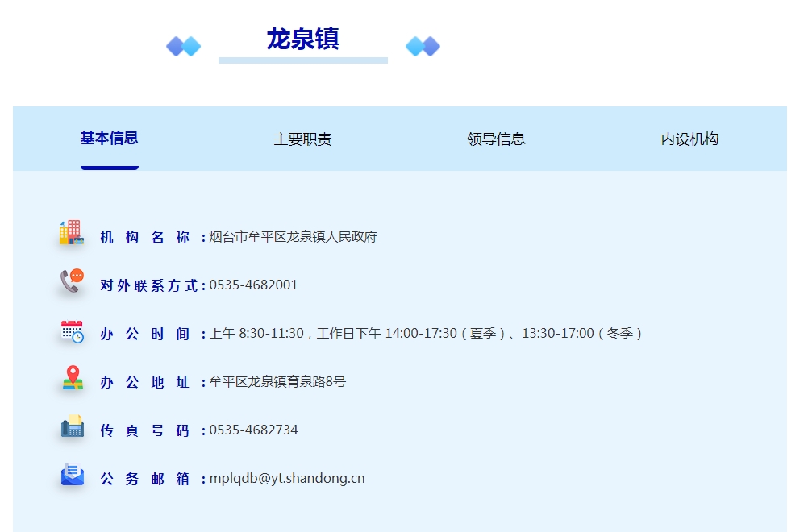Click the building icon beside 机构名称
The image size is (808, 532).
(x=72, y=232)
